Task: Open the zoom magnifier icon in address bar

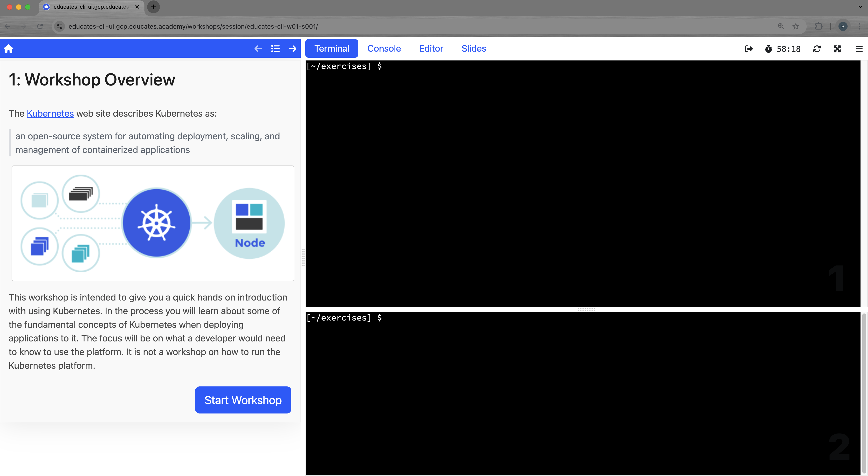Action: (781, 26)
